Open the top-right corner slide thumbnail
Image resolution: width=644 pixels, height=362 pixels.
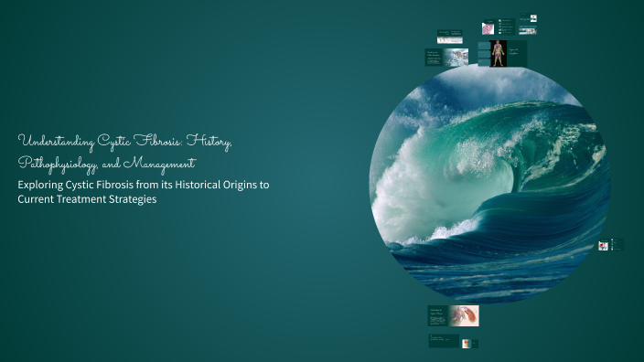(x=528, y=18)
